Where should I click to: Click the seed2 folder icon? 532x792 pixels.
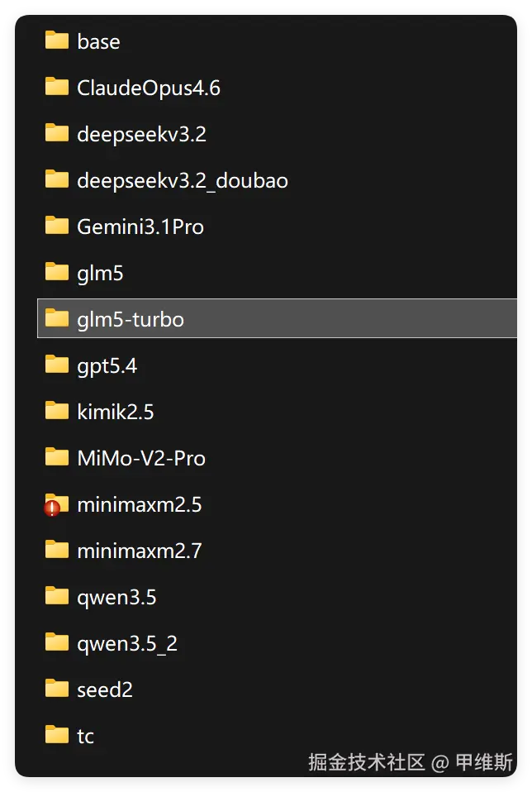56,689
